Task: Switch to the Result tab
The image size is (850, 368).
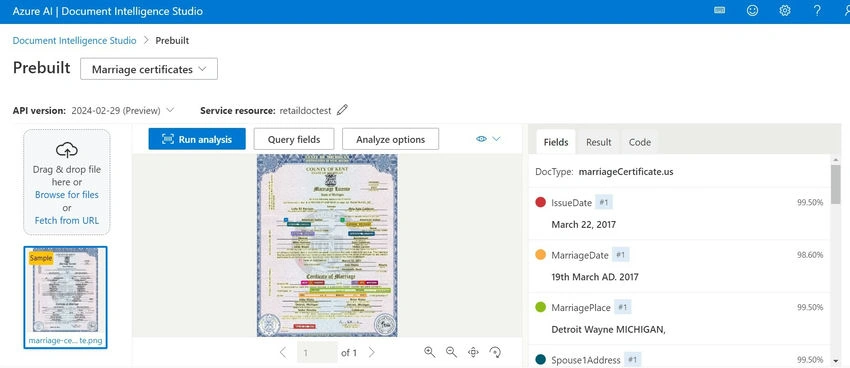Action: (598, 142)
